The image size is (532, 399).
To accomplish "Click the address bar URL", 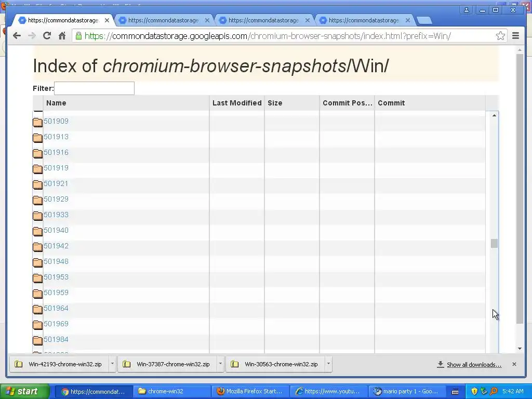I will (268, 36).
